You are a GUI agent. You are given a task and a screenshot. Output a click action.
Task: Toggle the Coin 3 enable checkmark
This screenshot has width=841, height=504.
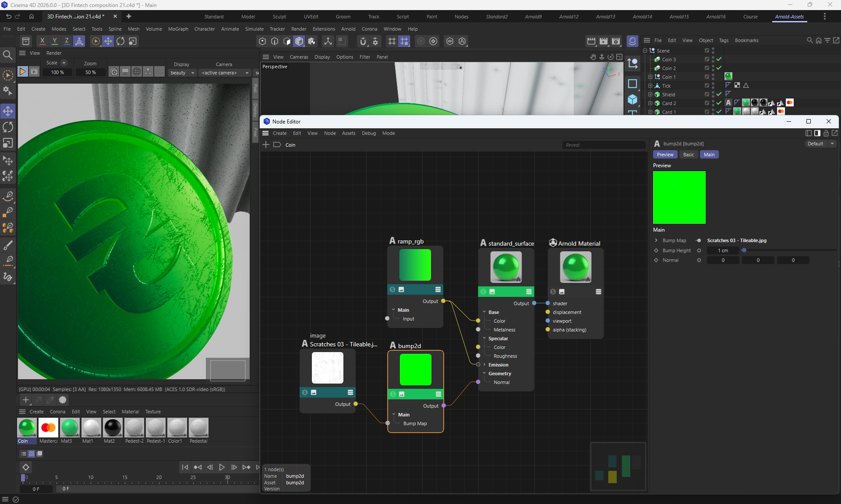pyautogui.click(x=719, y=59)
